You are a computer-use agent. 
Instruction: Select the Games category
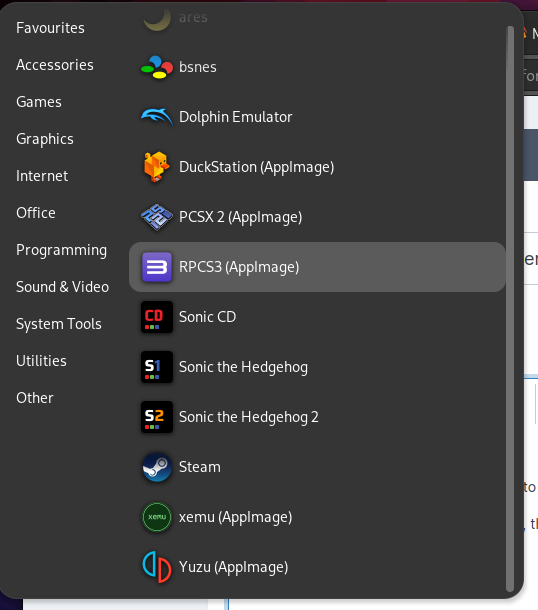[39, 102]
